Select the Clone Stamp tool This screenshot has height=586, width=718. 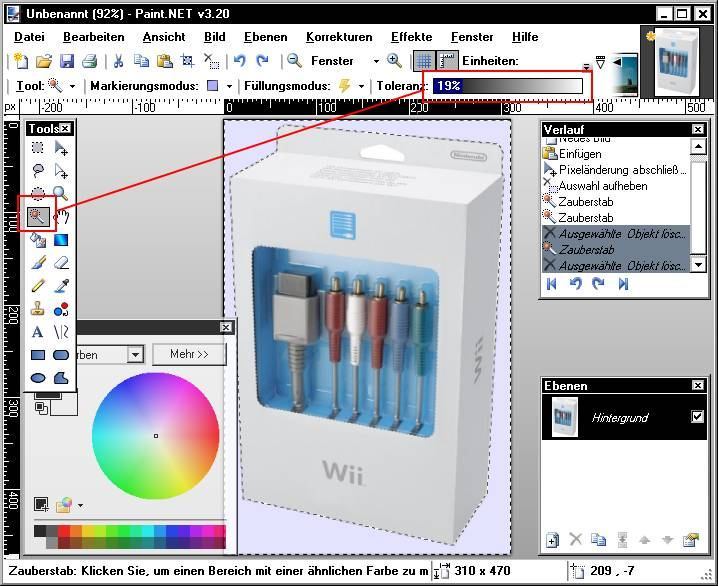coord(38,309)
